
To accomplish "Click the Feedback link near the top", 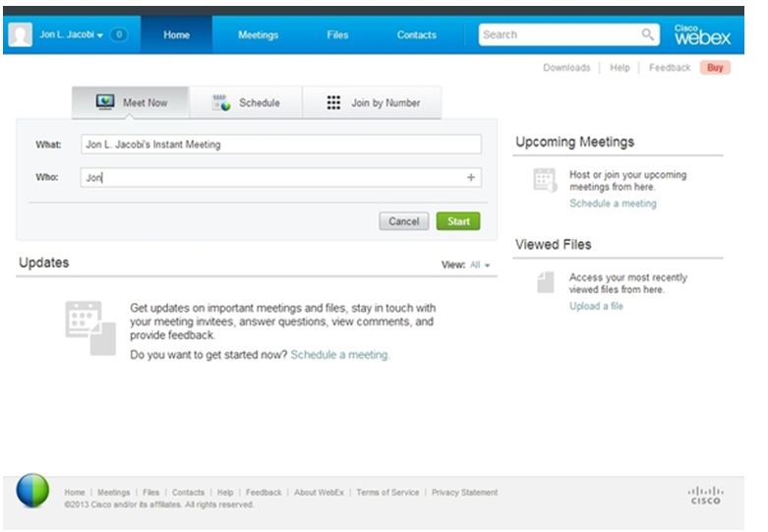I will coord(669,68).
